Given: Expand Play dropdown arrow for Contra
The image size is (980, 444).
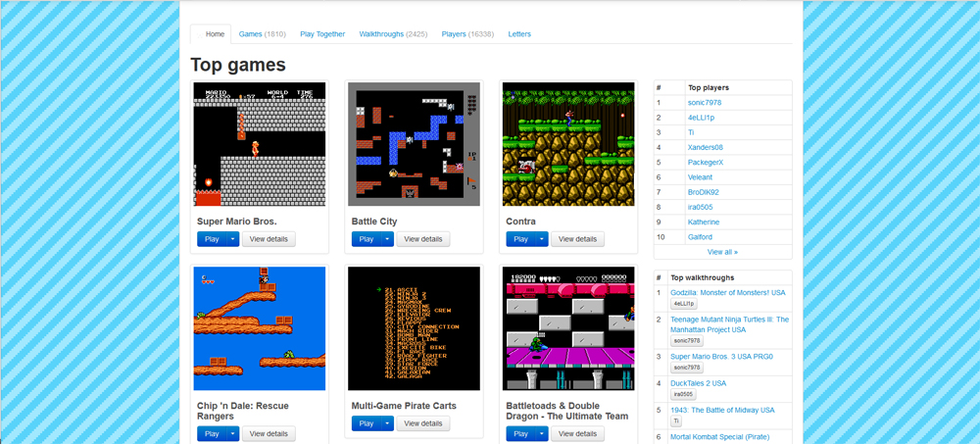Looking at the screenshot, I should 541,239.
